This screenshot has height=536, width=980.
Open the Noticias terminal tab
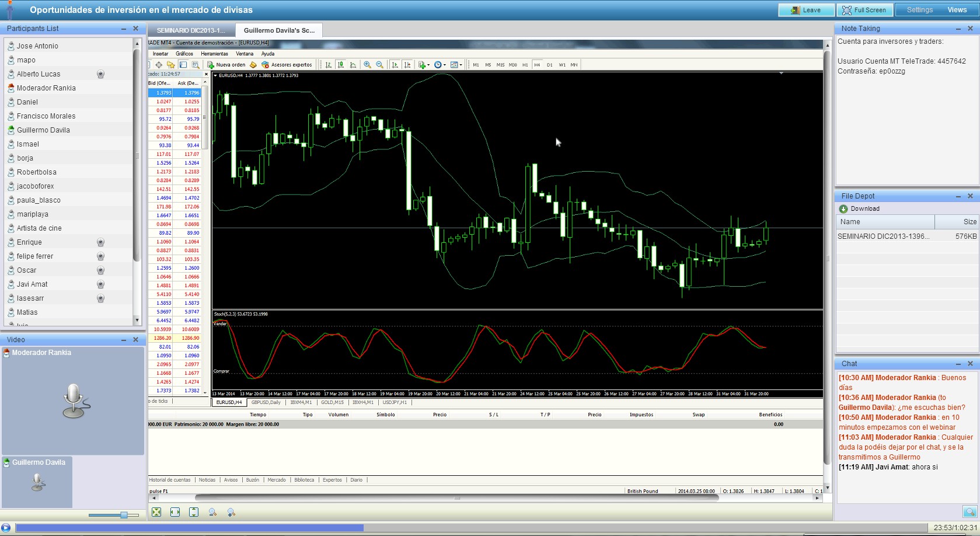(207, 480)
